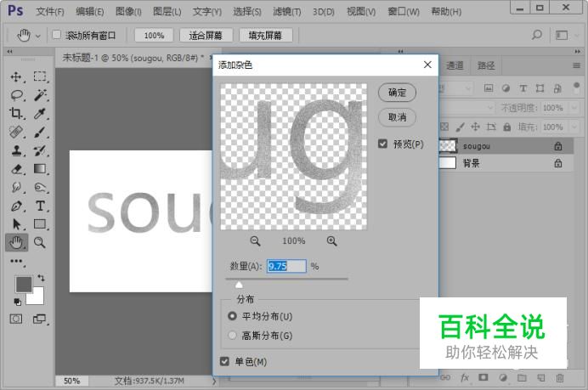
Task: Select the Zoom tool in toolbox
Action: [x=39, y=242]
